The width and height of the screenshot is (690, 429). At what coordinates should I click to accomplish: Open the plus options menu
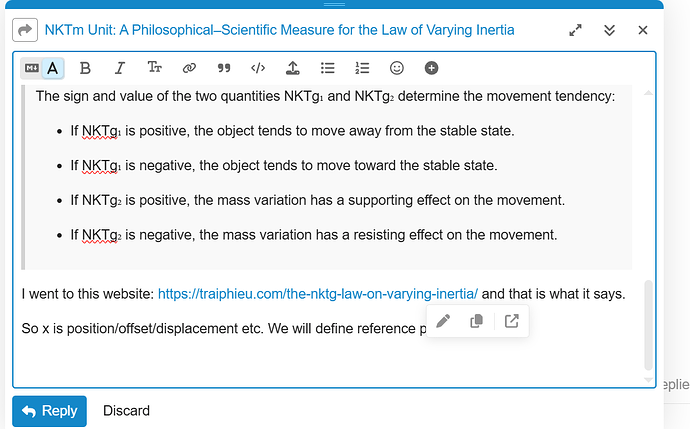click(431, 68)
